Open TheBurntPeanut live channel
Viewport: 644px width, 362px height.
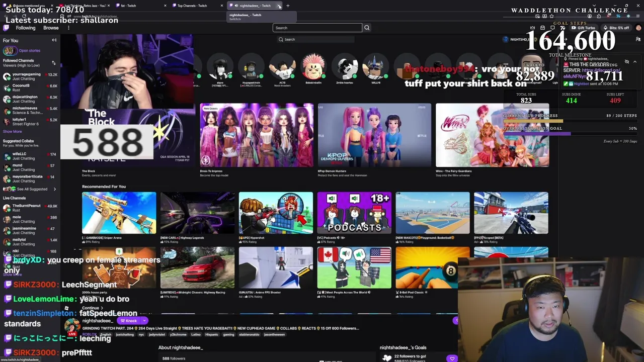[x=30, y=208]
